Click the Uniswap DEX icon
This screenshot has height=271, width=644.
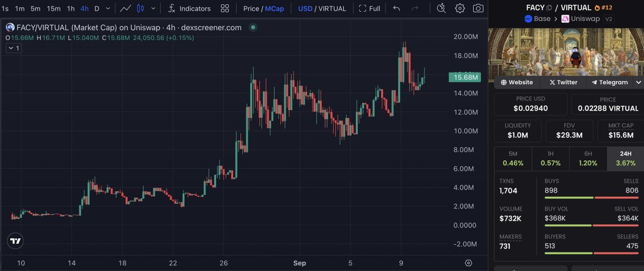click(x=565, y=18)
